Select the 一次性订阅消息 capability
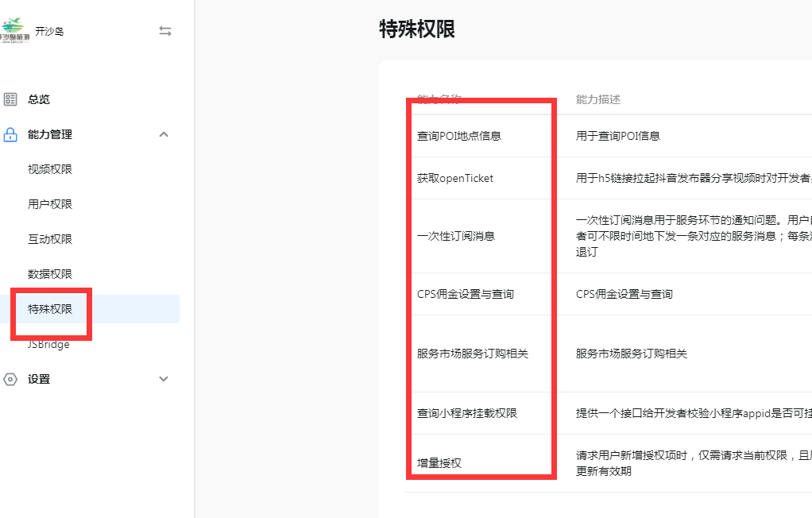The height and width of the screenshot is (518, 812). 456,236
